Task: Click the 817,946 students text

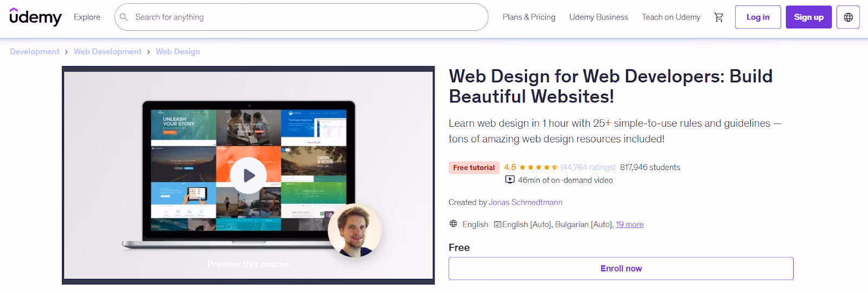Action: (650, 167)
